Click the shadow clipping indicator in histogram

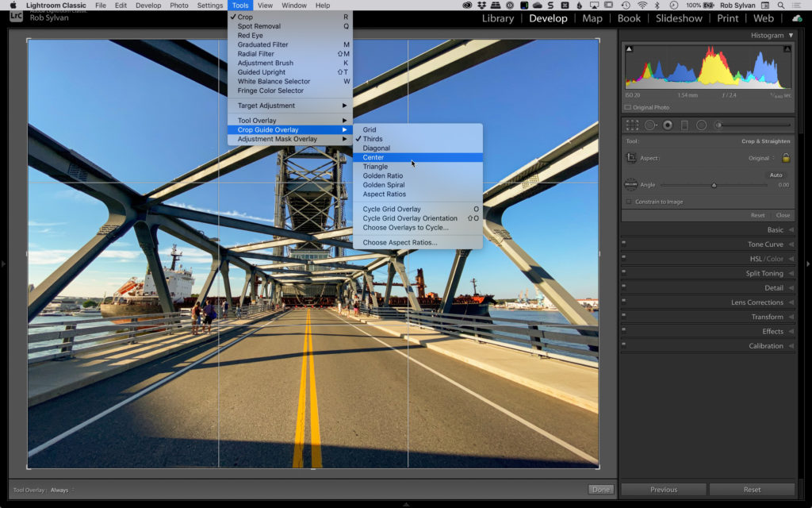point(629,48)
